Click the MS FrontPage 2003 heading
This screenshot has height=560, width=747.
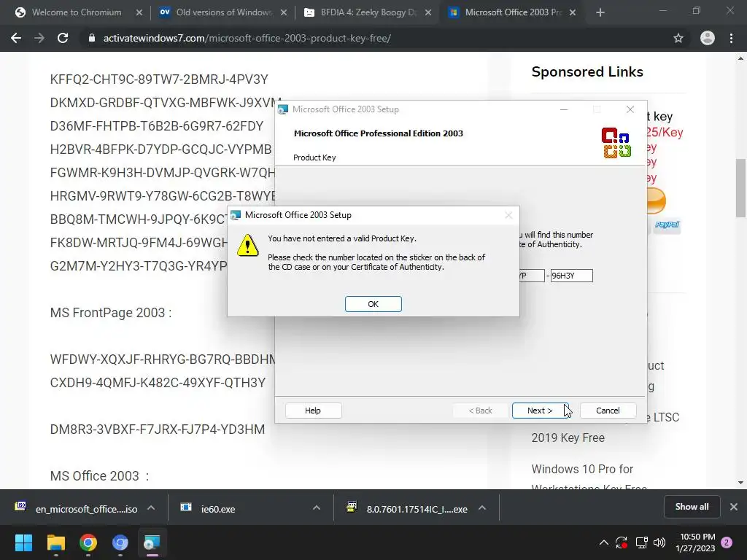pyautogui.click(x=111, y=312)
